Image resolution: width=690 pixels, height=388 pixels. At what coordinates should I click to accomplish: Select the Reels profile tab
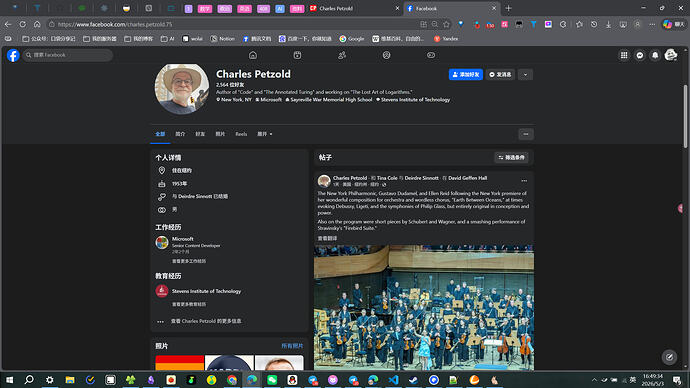241,134
